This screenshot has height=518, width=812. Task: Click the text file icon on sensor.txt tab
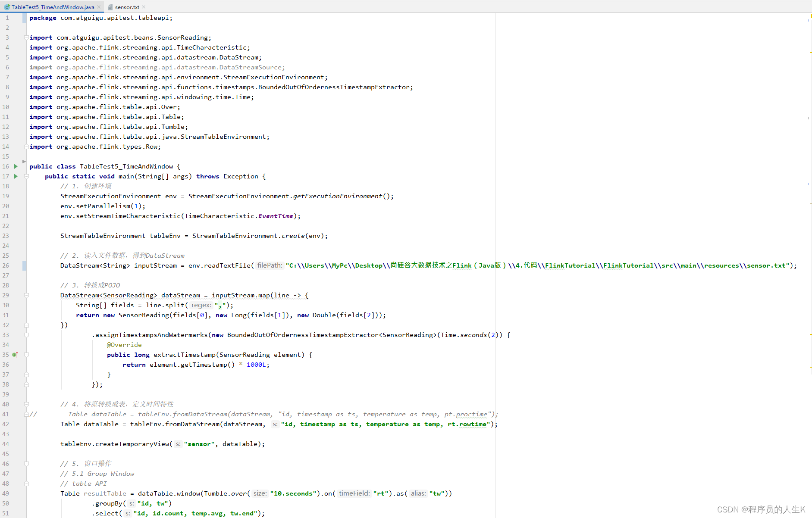pos(110,7)
